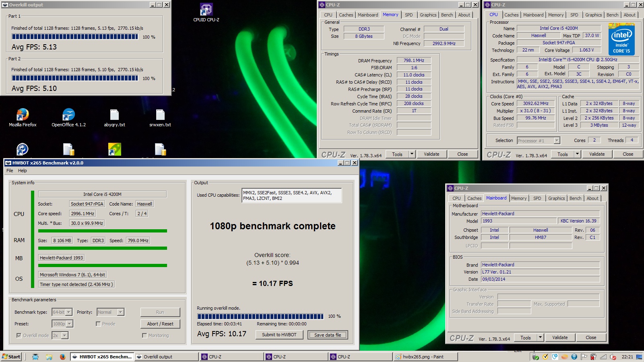The width and height of the screenshot is (644, 362).
Task: Click the Hewlett-Packard 1993 MB field
Action: (x=61, y=258)
